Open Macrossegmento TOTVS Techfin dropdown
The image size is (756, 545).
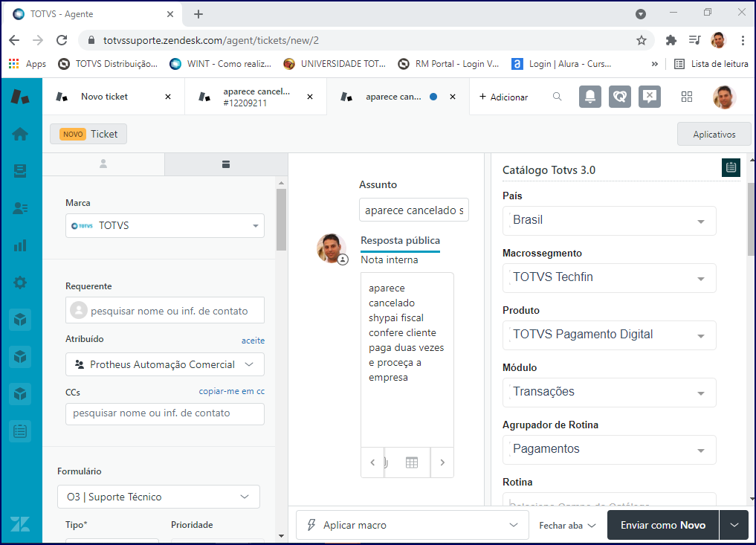(x=610, y=278)
